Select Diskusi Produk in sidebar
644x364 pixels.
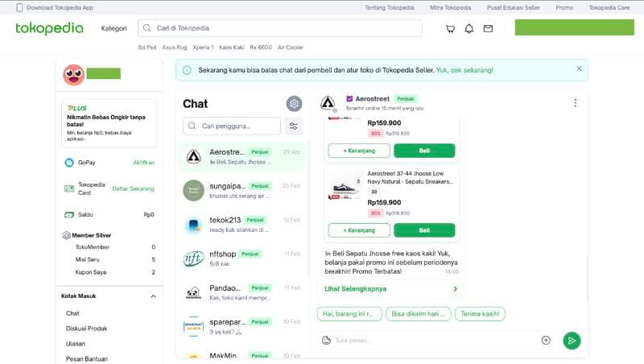(86, 328)
